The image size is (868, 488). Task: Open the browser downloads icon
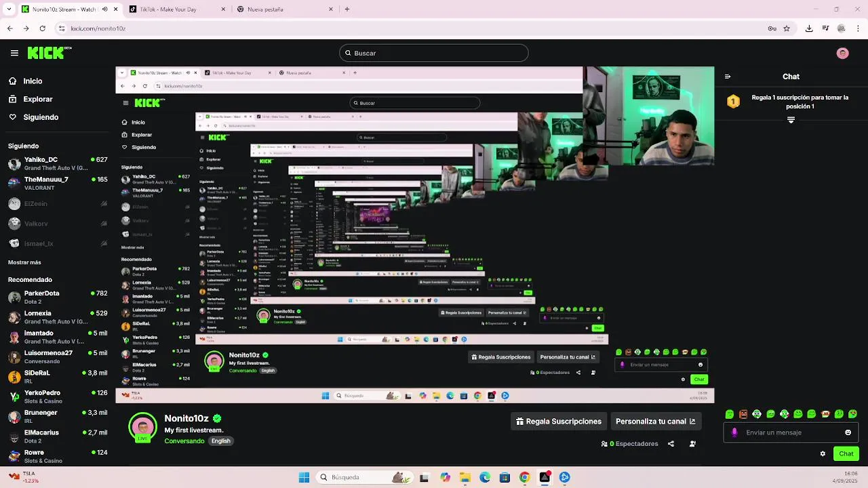pyautogui.click(x=809, y=28)
